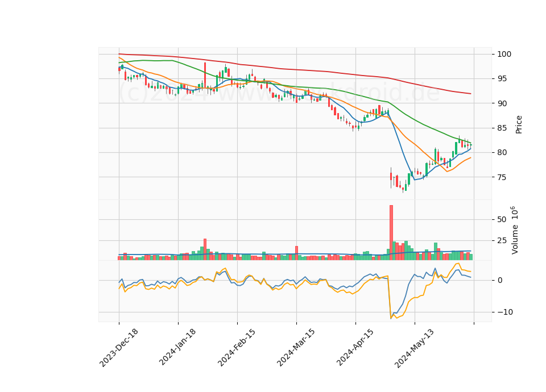Viewport: 546px width, 392px height.
Task: Click the −10 indicator tick label
Action: pos(505,312)
